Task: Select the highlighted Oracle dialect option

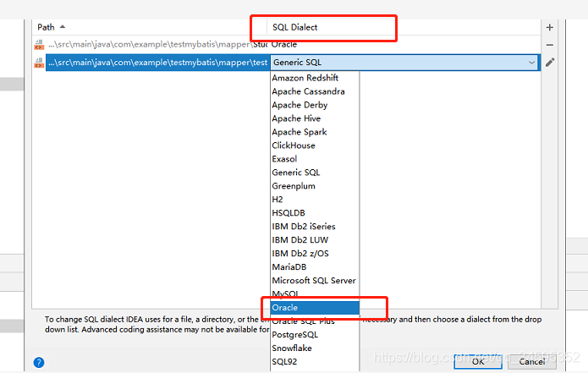Action: [314, 307]
